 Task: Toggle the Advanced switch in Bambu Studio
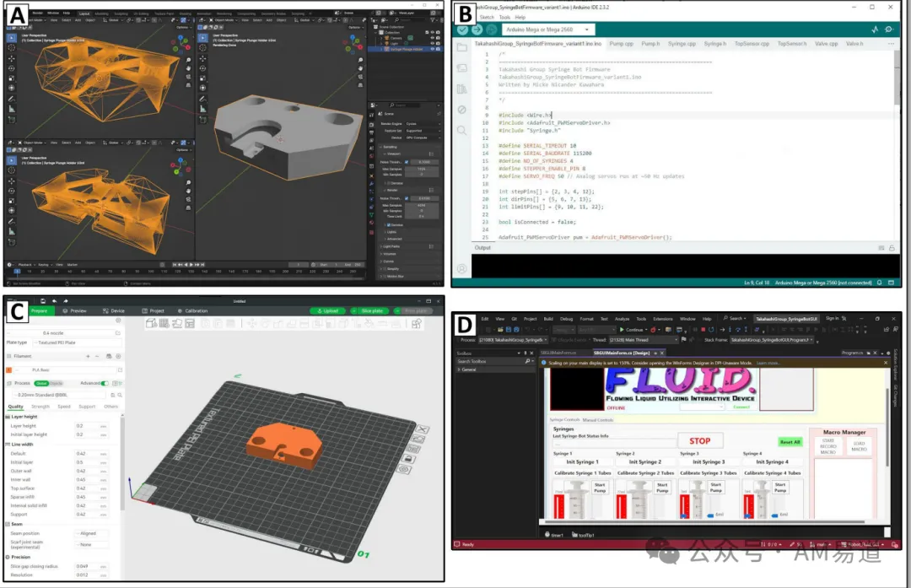(105, 384)
